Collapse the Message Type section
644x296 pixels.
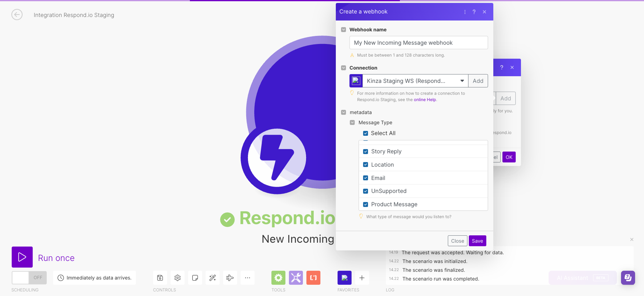pos(352,123)
